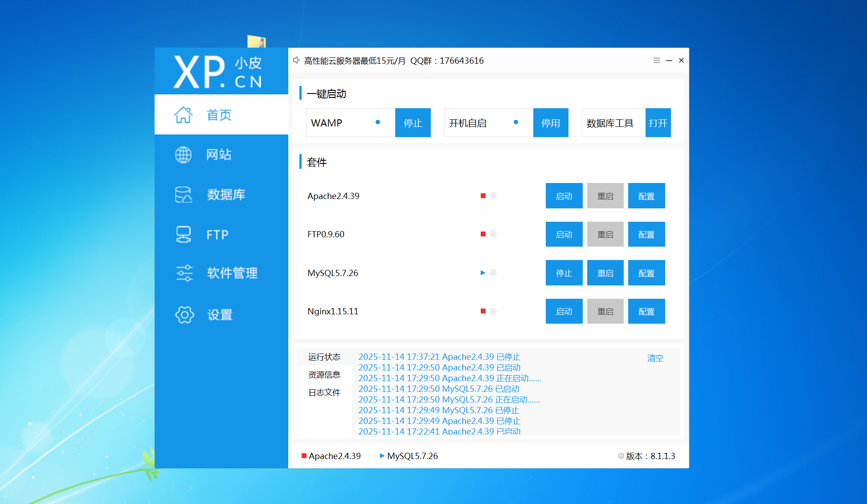Open 软件管理 via the sliders icon
This screenshot has width=867, height=504.
(184, 273)
